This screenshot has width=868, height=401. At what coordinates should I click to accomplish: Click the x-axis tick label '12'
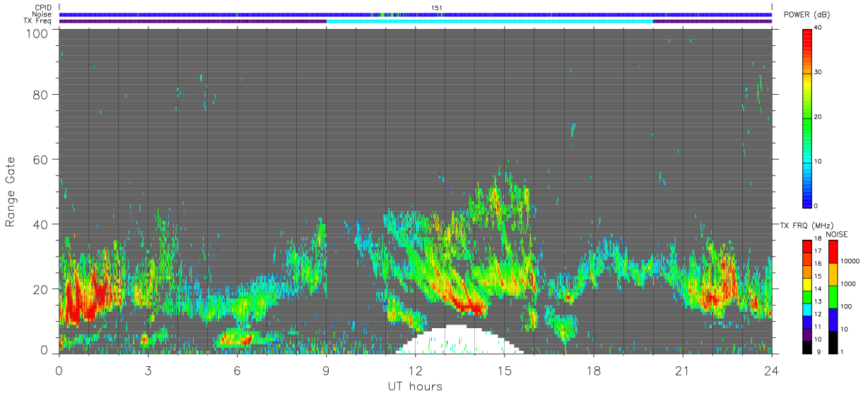pos(415,371)
